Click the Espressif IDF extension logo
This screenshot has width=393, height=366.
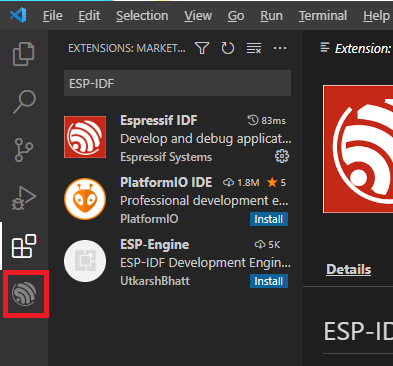pyautogui.click(x=85, y=137)
